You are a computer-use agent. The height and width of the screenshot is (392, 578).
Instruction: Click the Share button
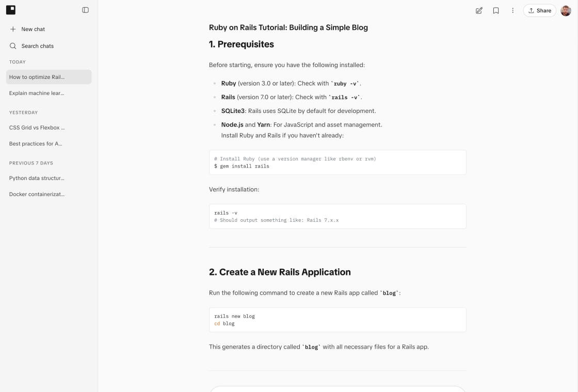click(540, 11)
